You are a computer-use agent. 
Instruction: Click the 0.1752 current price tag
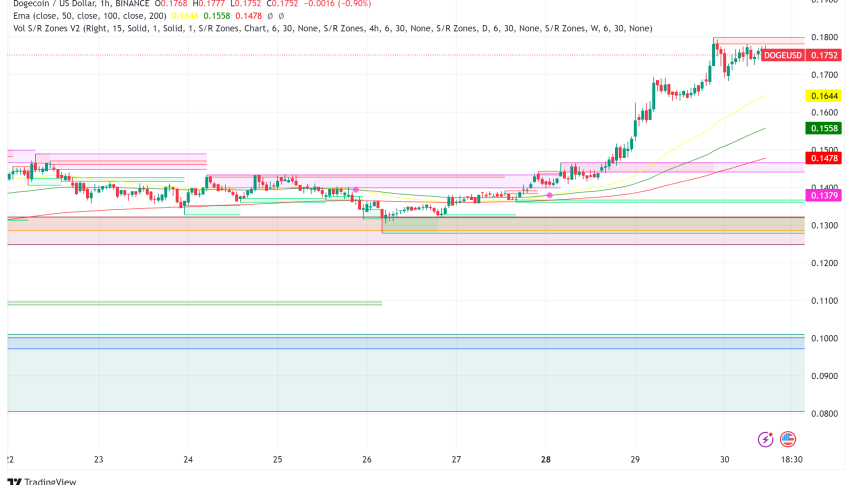coord(824,55)
